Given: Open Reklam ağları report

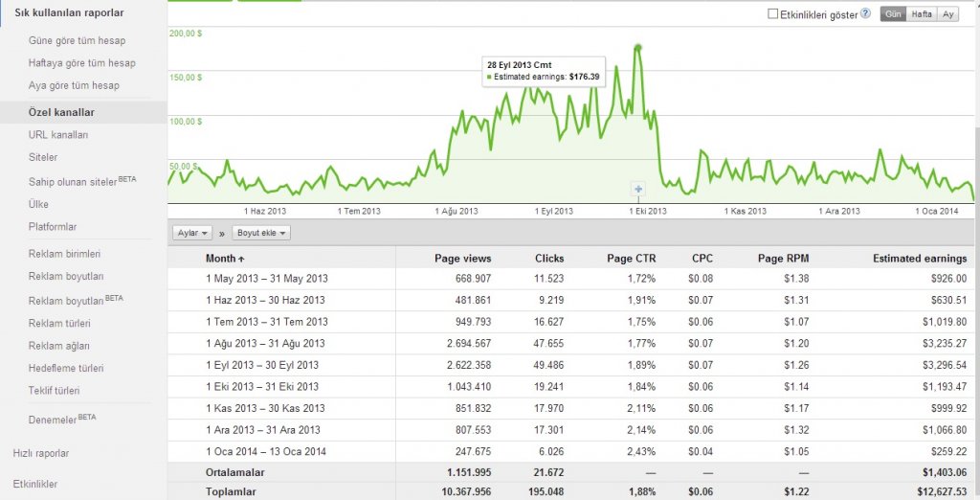Looking at the screenshot, I should (58, 346).
